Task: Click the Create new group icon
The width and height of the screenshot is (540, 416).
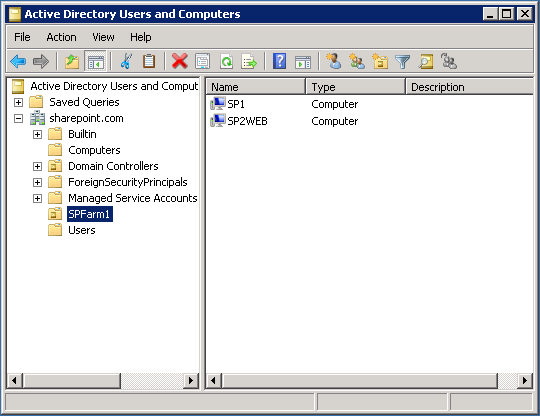Action: [356, 61]
